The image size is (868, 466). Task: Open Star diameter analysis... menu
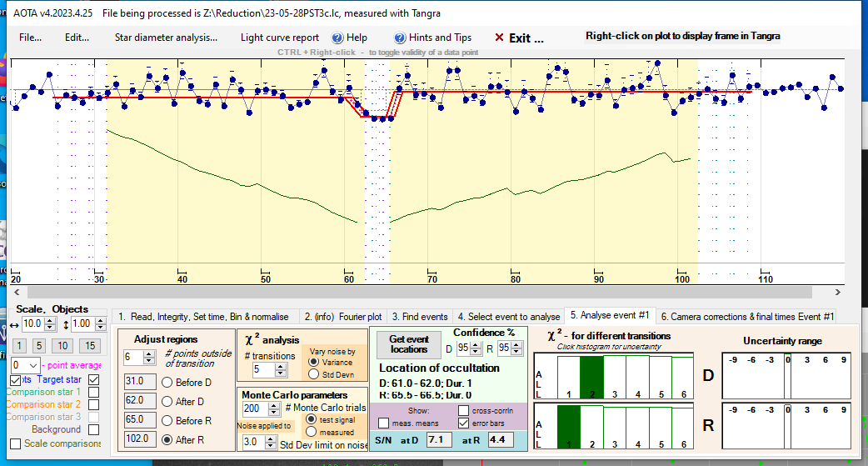166,38
